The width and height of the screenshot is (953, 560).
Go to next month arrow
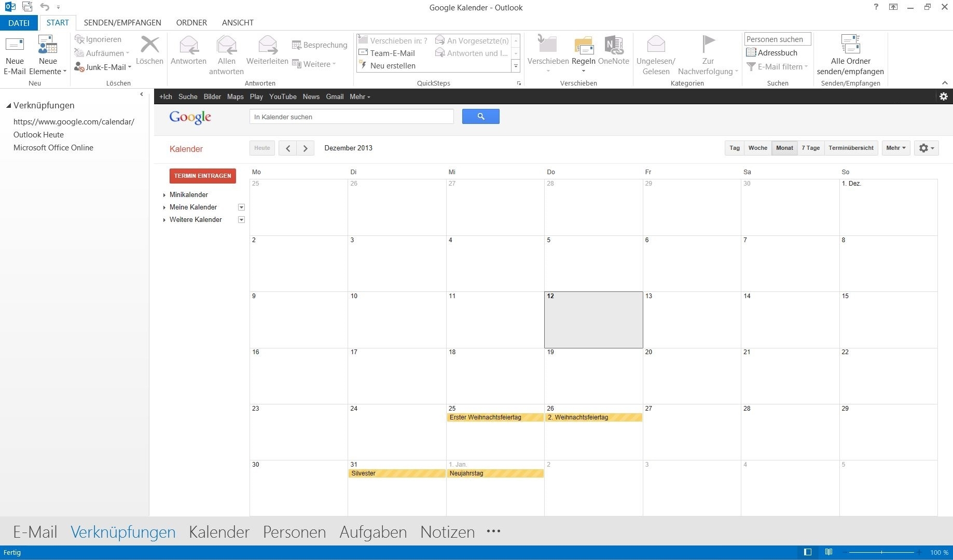click(x=306, y=148)
